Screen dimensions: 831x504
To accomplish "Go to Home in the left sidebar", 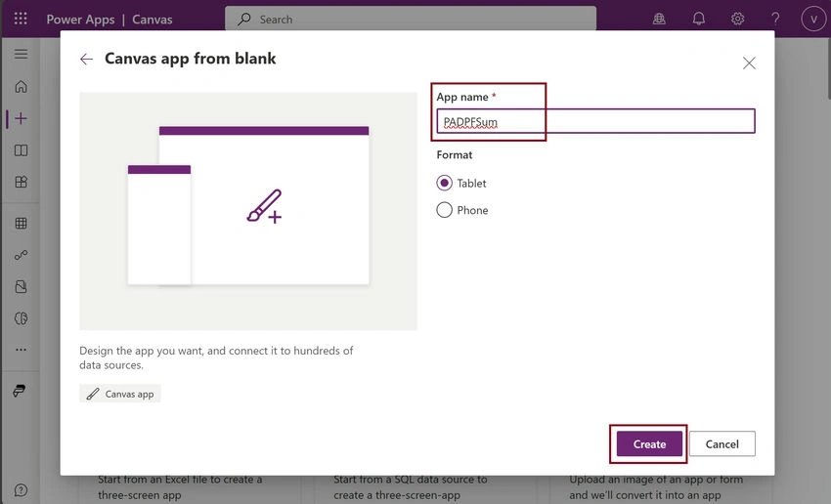I will click(21, 86).
